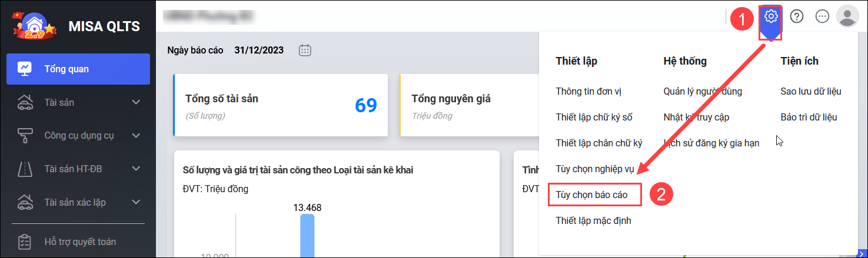Expand the Tài sản HT-ĐB chevron
Image resolution: width=868 pixels, height=258 pixels.
click(136, 169)
